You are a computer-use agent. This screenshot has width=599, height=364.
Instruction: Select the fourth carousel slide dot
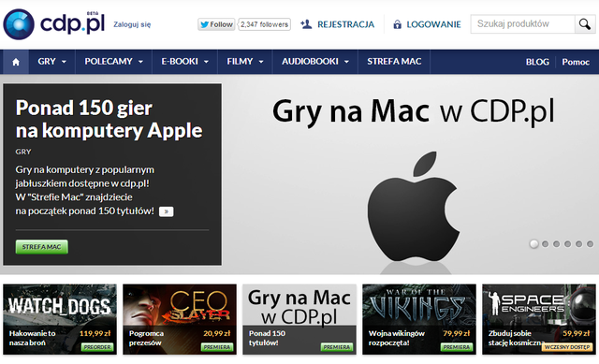pos(568,243)
